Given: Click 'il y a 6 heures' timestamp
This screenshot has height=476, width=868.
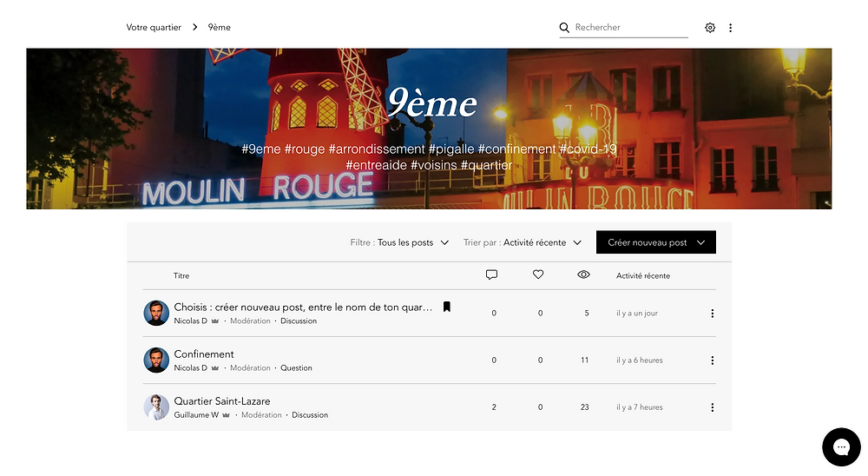Looking at the screenshot, I should click(640, 360).
